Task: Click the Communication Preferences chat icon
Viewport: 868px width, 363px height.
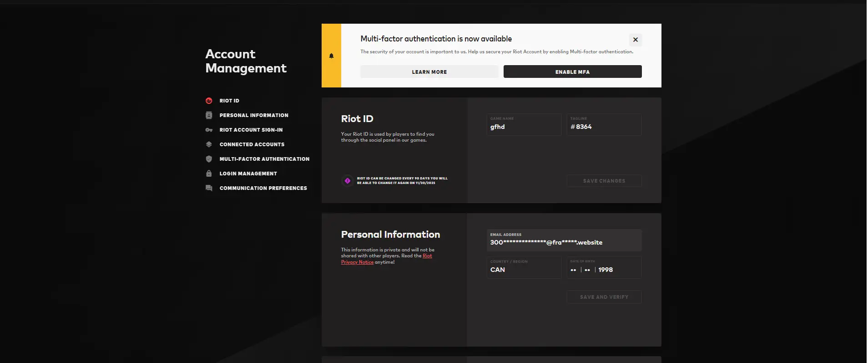Action: click(209, 188)
